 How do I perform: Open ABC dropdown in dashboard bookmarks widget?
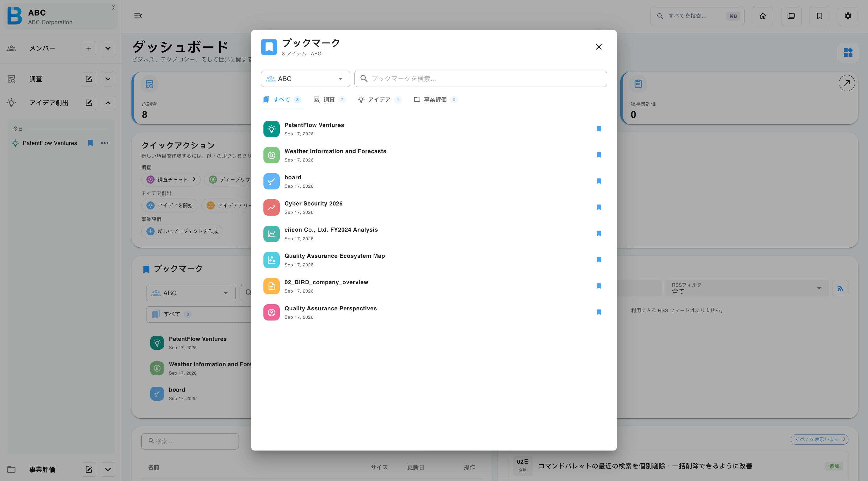click(x=191, y=293)
